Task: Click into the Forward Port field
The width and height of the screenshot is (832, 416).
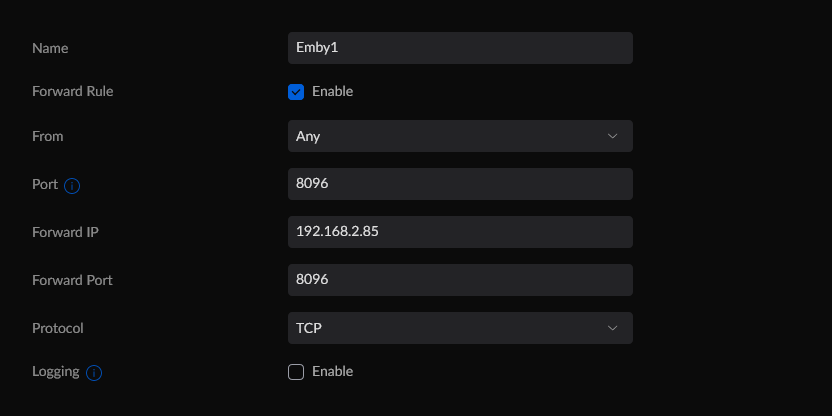Action: [x=459, y=280]
